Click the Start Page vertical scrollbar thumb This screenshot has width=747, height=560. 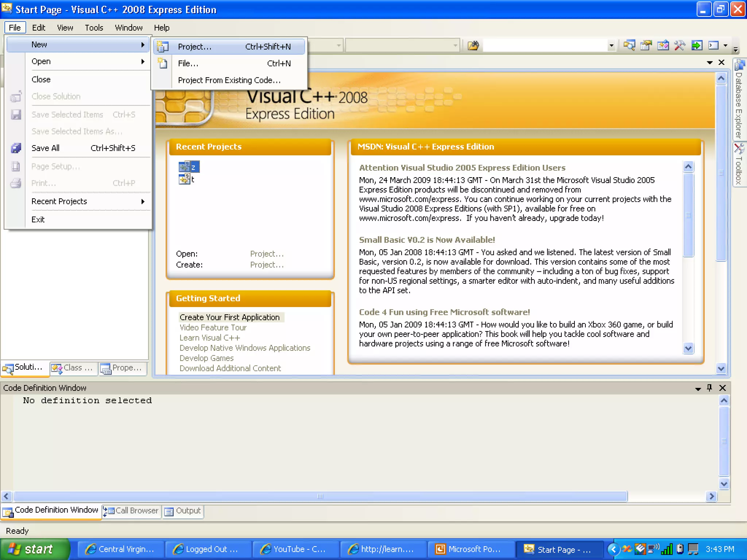click(721, 173)
